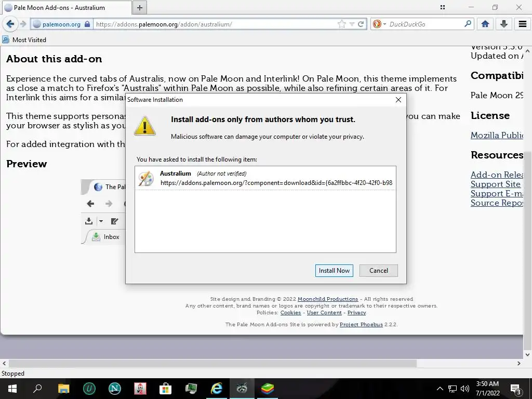Show hidden system tray icons
Screen dimensions: 532x399
coord(440,389)
